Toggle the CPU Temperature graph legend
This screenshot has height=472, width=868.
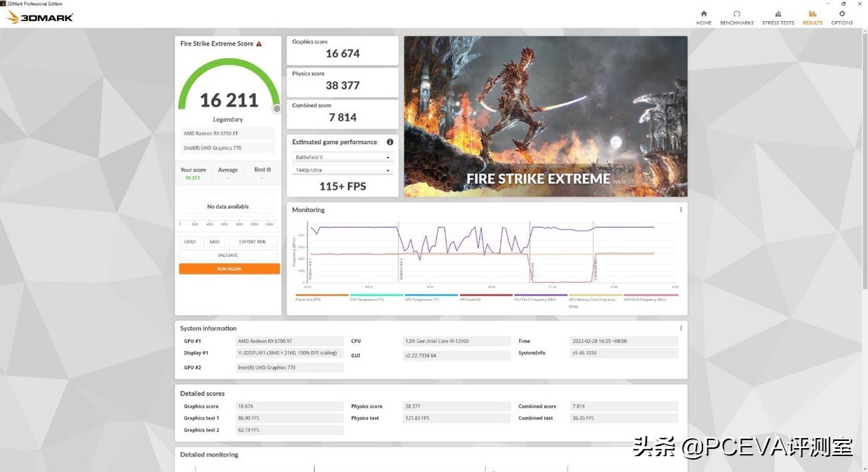tap(376, 298)
